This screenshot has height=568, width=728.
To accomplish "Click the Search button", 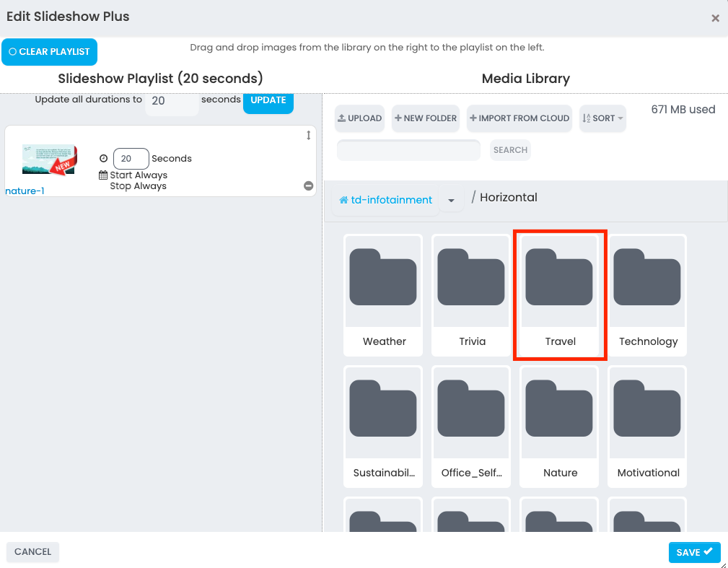I will [x=510, y=150].
